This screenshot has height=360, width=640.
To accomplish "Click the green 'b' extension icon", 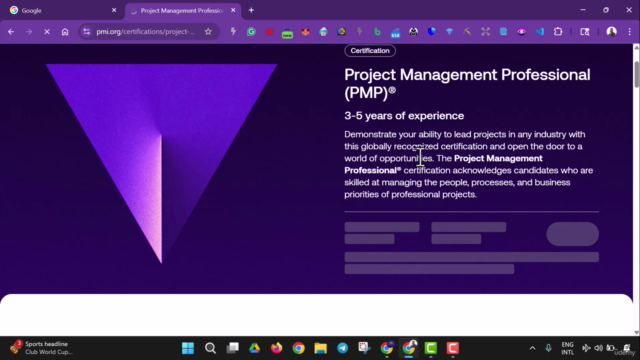I will [377, 31].
